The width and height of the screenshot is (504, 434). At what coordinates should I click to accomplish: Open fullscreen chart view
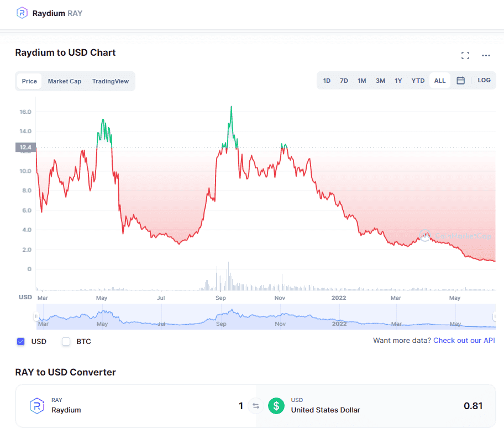point(465,55)
